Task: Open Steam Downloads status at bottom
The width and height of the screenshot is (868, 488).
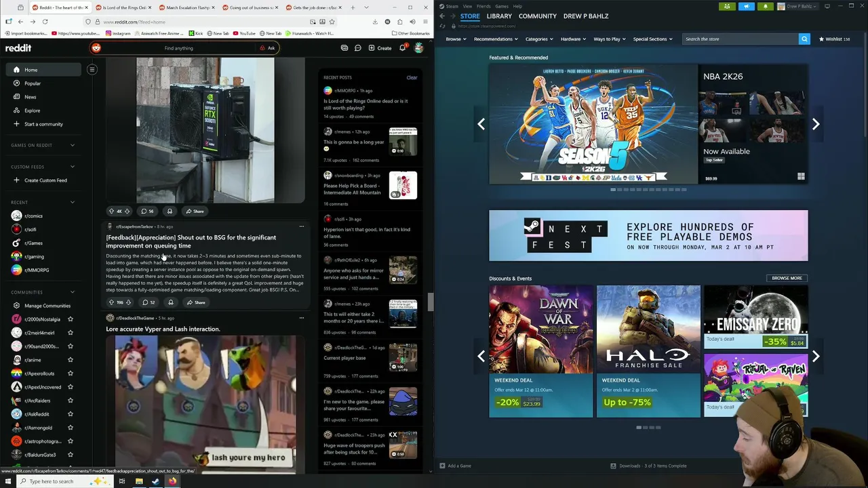Action: coord(648,466)
